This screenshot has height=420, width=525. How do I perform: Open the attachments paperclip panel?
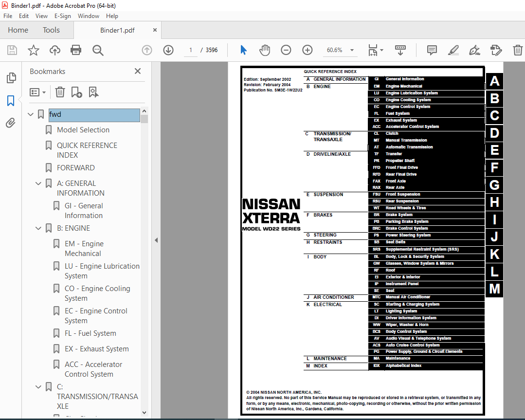pyautogui.click(x=11, y=123)
